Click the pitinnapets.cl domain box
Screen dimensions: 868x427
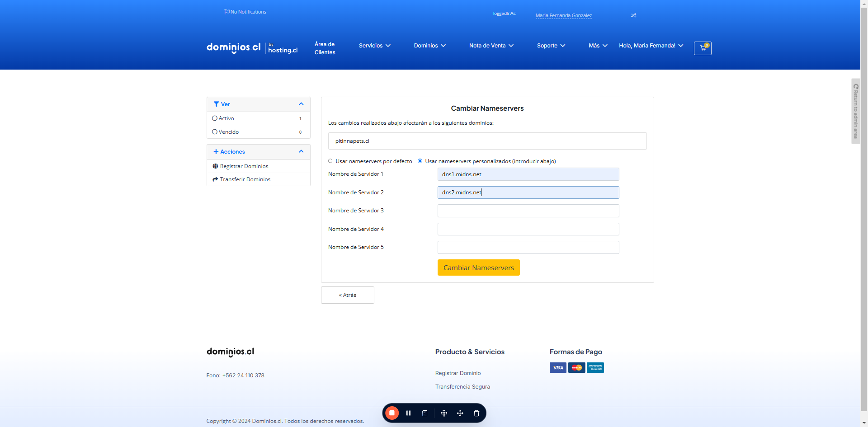[x=487, y=141]
